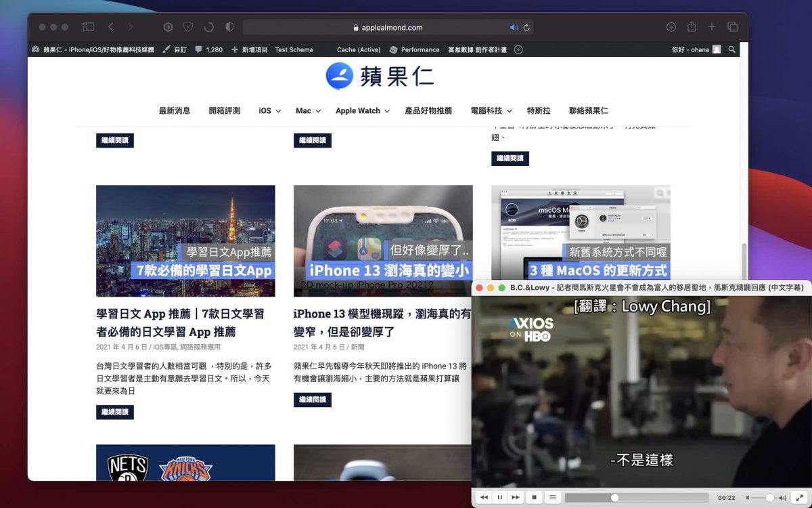Go back using Safari's back arrow

click(110, 27)
